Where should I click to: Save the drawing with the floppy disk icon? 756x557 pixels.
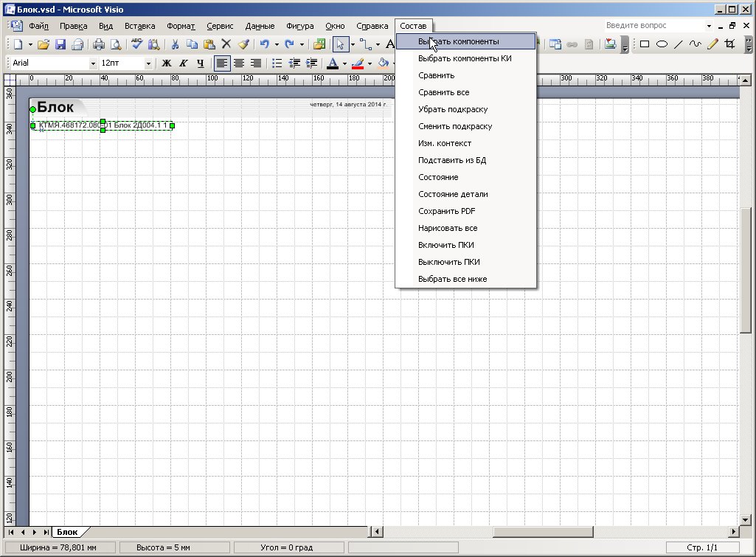click(60, 44)
